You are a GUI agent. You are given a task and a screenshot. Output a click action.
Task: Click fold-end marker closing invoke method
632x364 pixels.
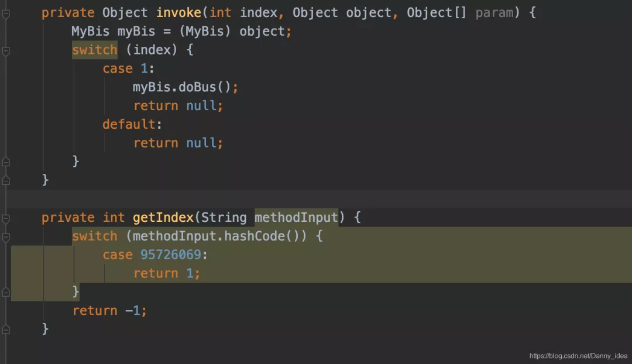[x=6, y=180]
